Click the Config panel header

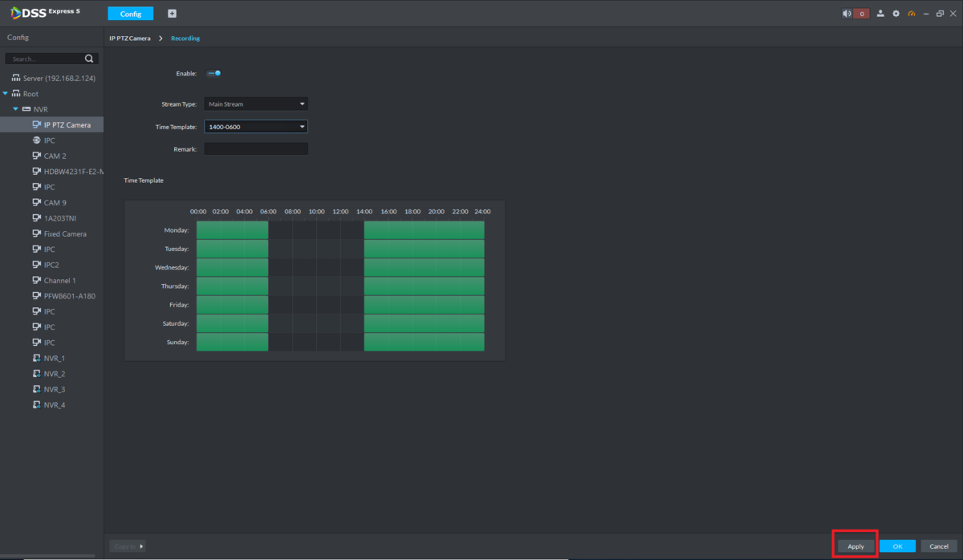pos(18,37)
